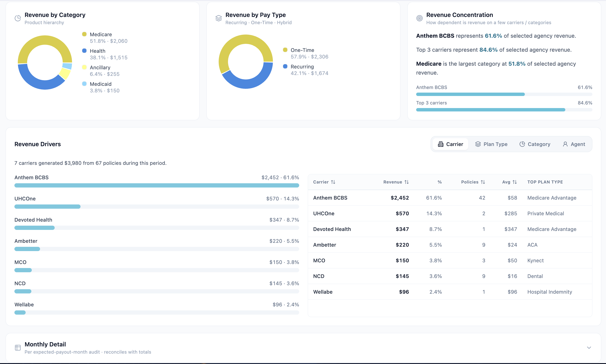This screenshot has width=606, height=364.
Task: Sort by the Carrier column arrows icon
Action: pos(333,182)
